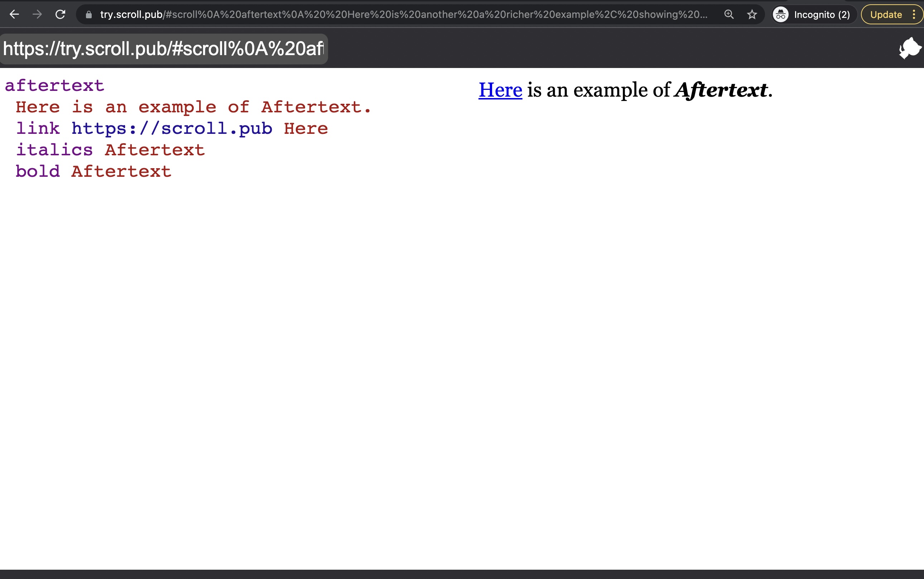
Task: Click the page share URL text field
Action: (164, 49)
